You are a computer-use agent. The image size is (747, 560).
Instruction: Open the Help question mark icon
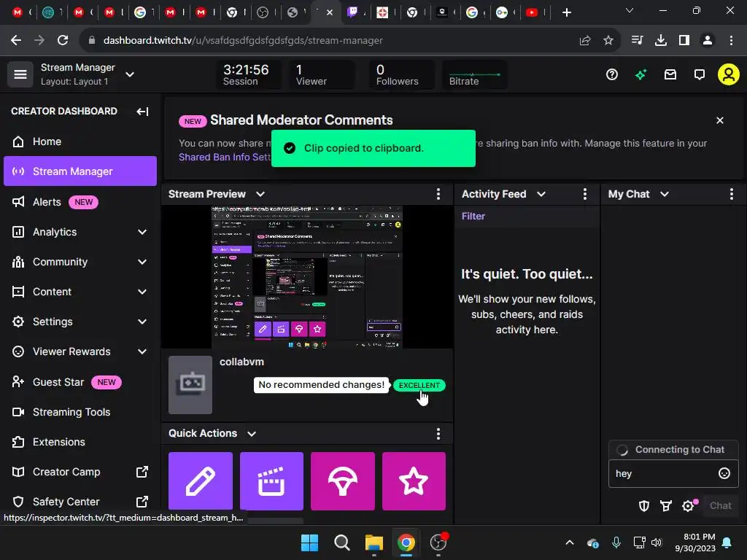[612, 74]
